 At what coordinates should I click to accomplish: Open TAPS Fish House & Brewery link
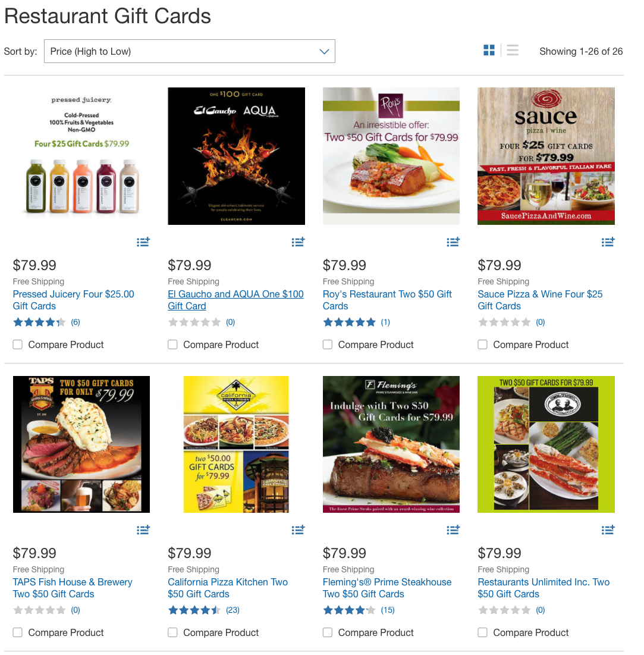click(73, 588)
